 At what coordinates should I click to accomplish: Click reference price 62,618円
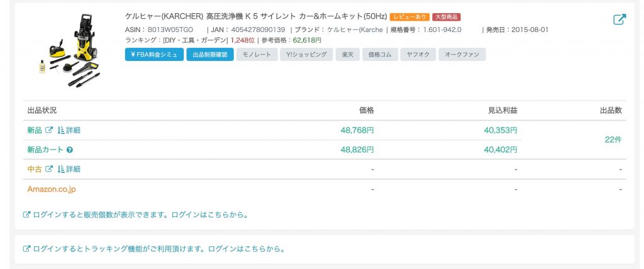[307, 40]
